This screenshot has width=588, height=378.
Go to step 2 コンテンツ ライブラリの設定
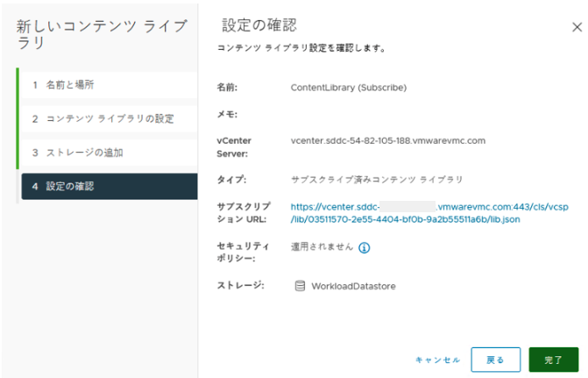pos(110,118)
